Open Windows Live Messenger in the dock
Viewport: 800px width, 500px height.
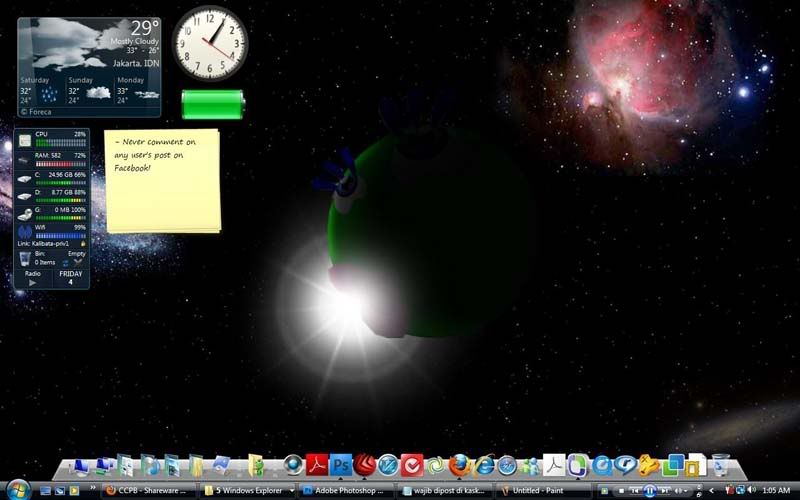tap(530, 466)
